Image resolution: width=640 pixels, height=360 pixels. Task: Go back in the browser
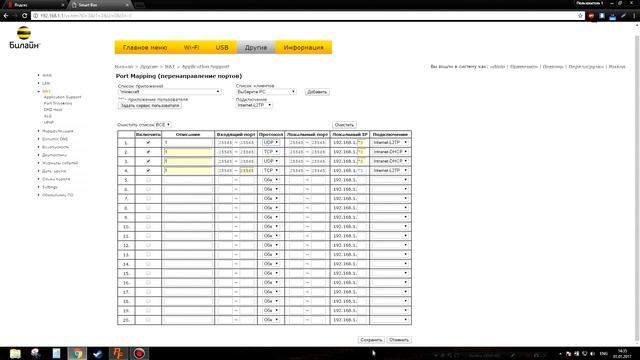[6, 16]
